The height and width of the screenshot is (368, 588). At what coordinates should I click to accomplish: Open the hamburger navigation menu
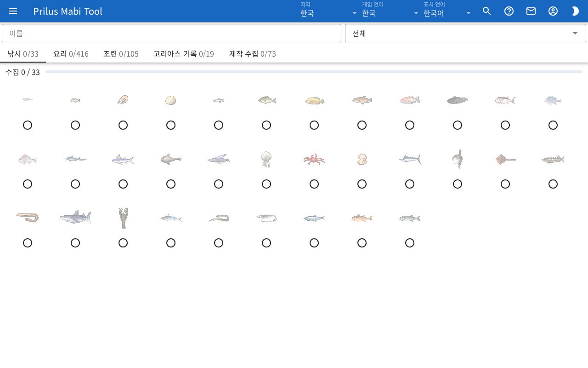coord(13,11)
